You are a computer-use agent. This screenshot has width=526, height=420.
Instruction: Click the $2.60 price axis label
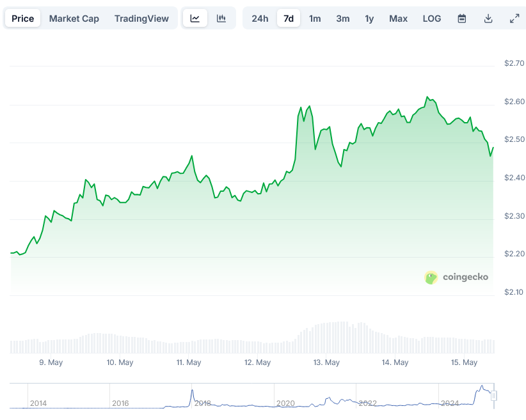[x=514, y=101]
